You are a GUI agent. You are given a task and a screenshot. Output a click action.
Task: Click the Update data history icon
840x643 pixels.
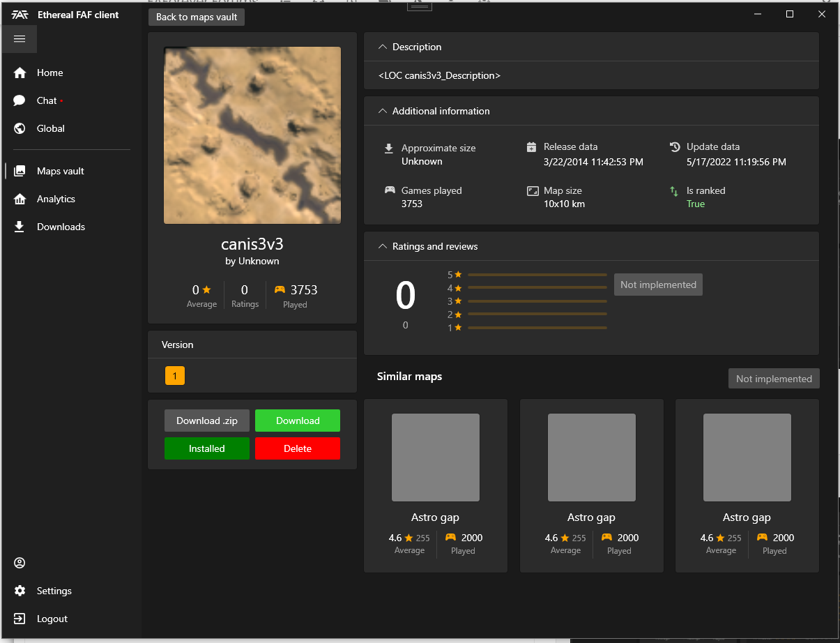tap(674, 147)
